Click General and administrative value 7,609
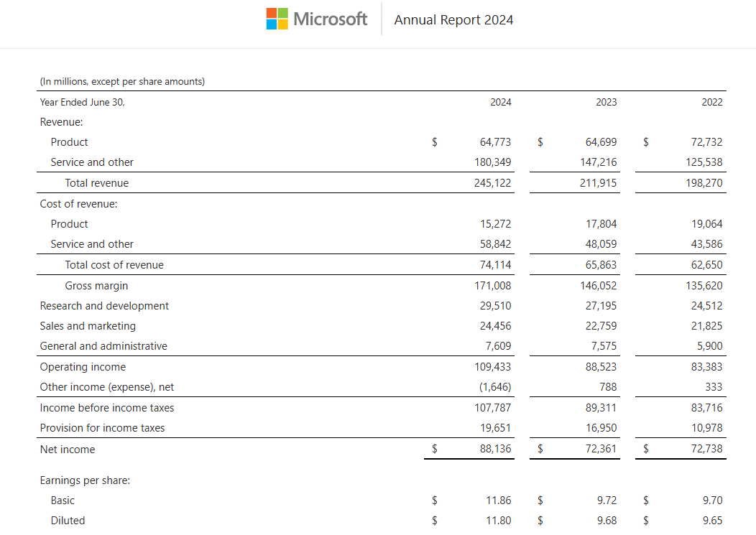Image resolution: width=756 pixels, height=535 pixels. point(498,346)
